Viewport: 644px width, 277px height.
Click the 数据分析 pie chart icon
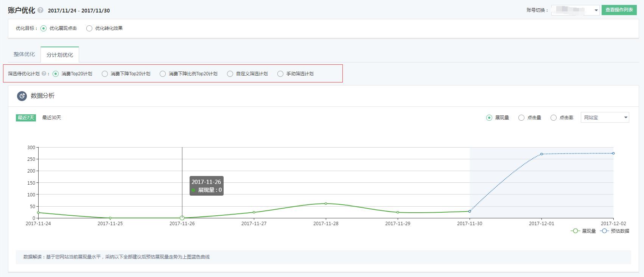point(22,96)
